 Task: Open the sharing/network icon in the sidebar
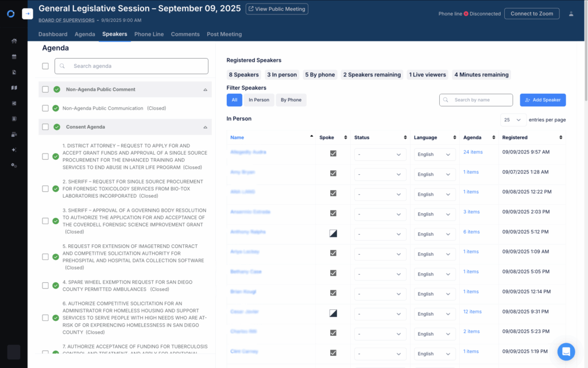point(14,102)
